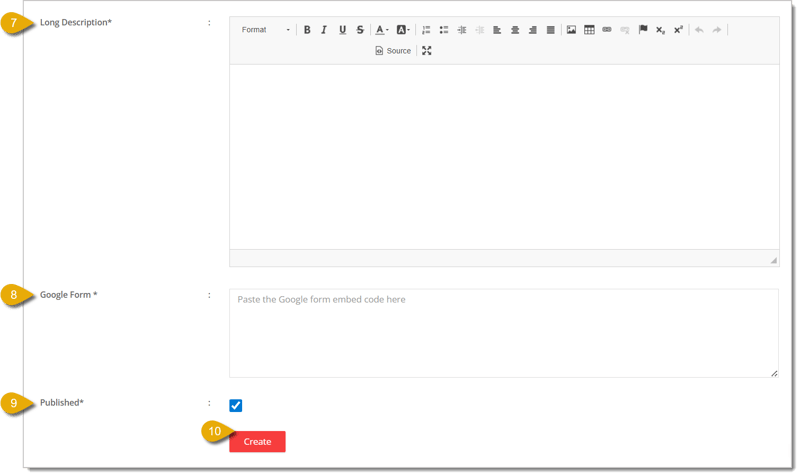The height and width of the screenshot is (476, 800).
Task: Insert an image into the description
Action: click(571, 30)
